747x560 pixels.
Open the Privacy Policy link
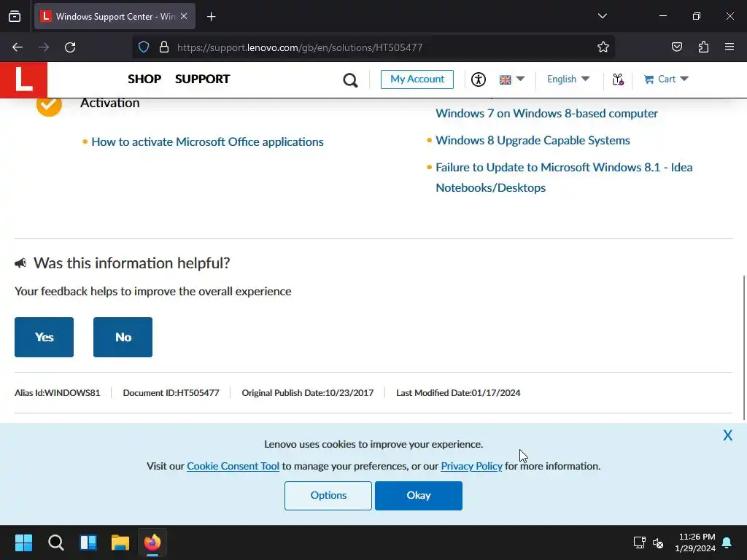[471, 466]
